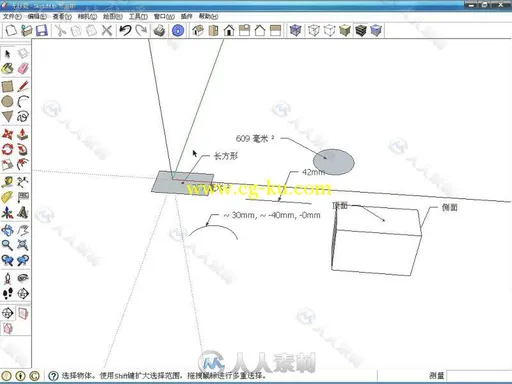Select the Rectangle drawing tool

tap(7, 86)
